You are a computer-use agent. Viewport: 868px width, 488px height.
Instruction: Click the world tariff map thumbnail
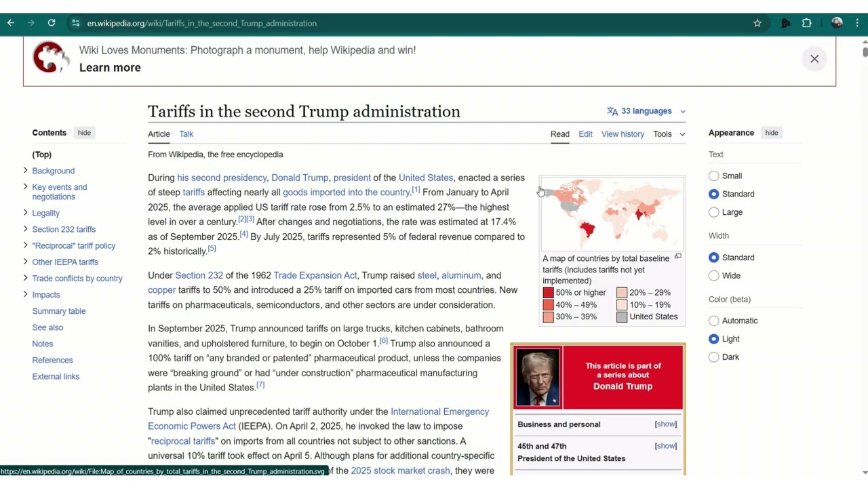612,213
